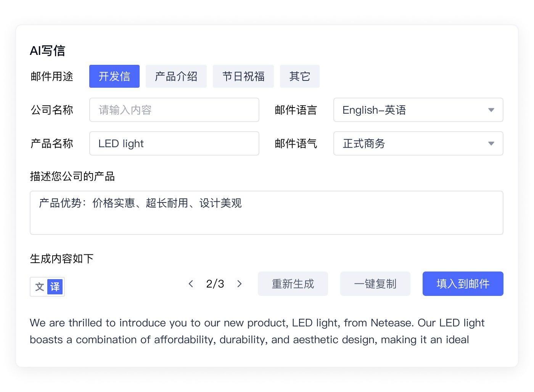Copy content with 一键复制 button
Screen dimensions: 534x392
[375, 284]
